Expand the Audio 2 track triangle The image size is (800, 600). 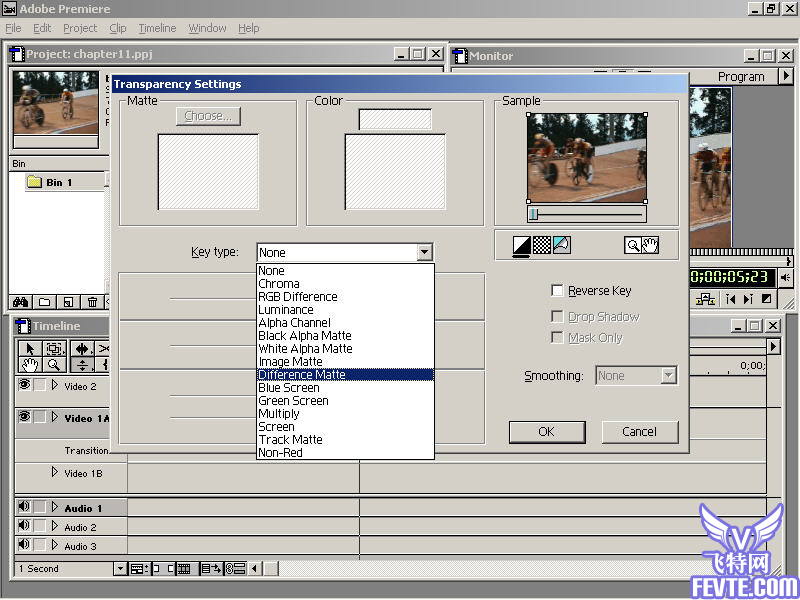55,526
